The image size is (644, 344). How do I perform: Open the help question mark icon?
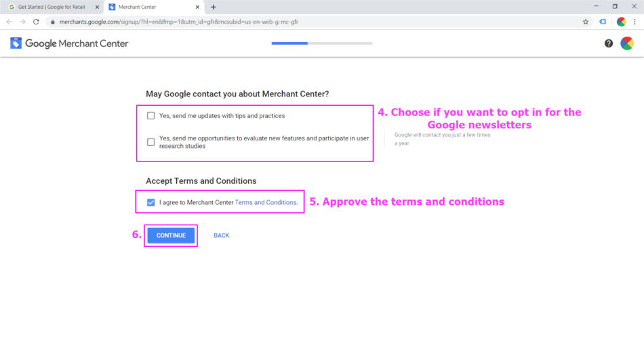tap(608, 43)
